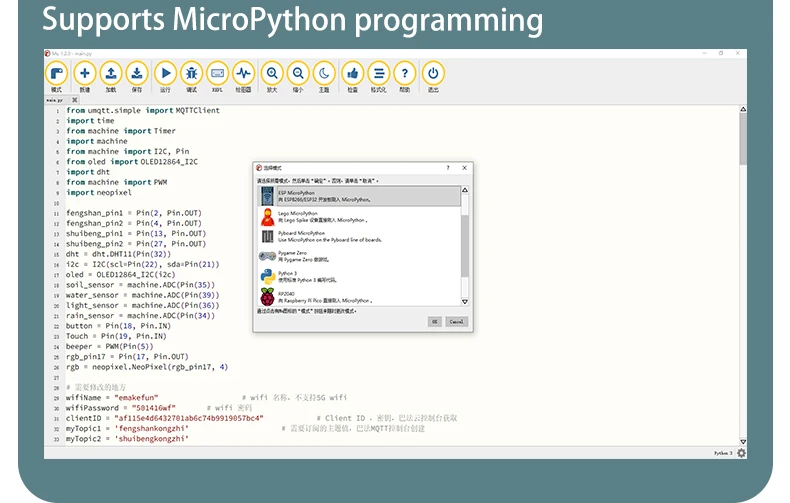Tidy code with the three-lines icon
Image resolution: width=790 pixels, height=503 pixels.
tap(379, 74)
